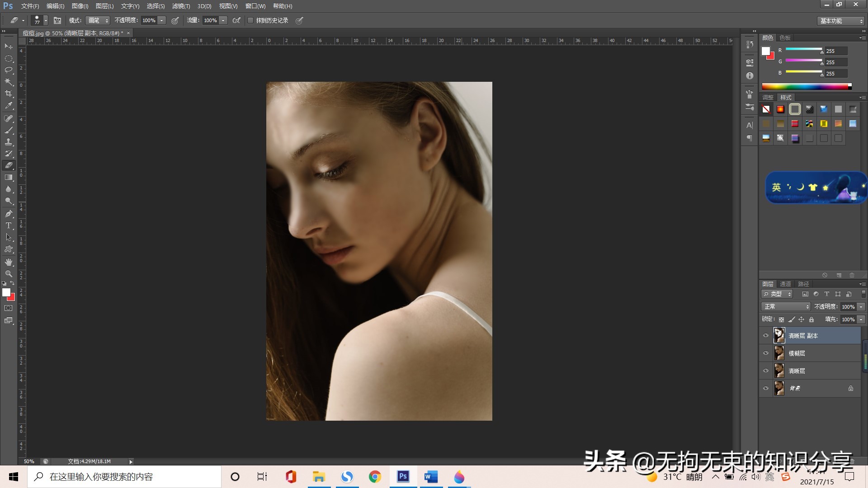Open the layer blend mode dropdown 正常
The width and height of the screenshot is (868, 488).
click(x=786, y=307)
